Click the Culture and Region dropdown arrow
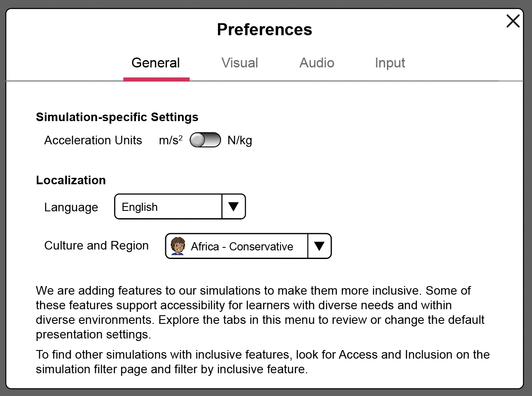This screenshot has width=532, height=396. (x=319, y=246)
